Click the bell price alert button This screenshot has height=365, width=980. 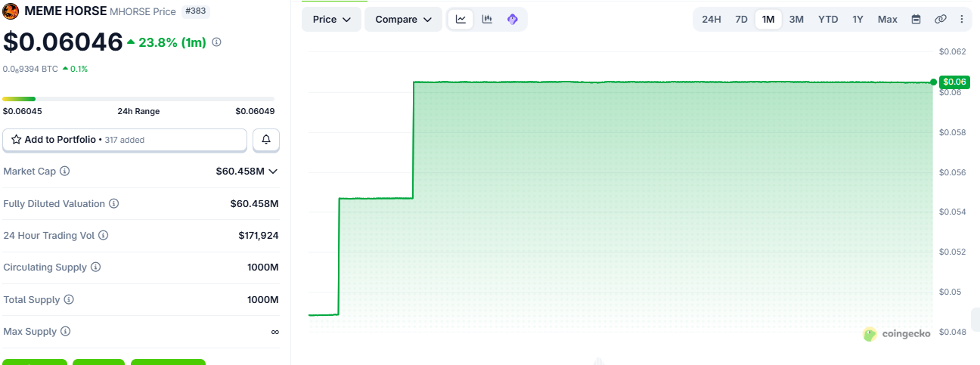(266, 140)
